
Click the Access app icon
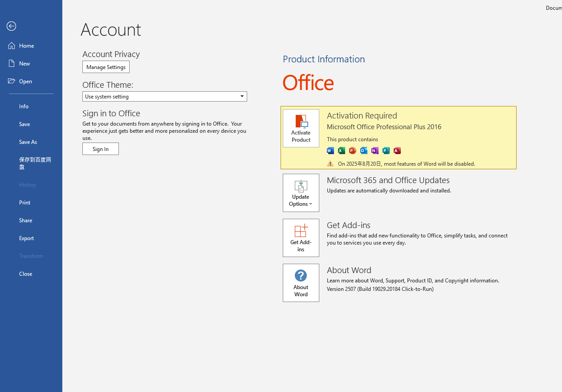[x=397, y=151]
